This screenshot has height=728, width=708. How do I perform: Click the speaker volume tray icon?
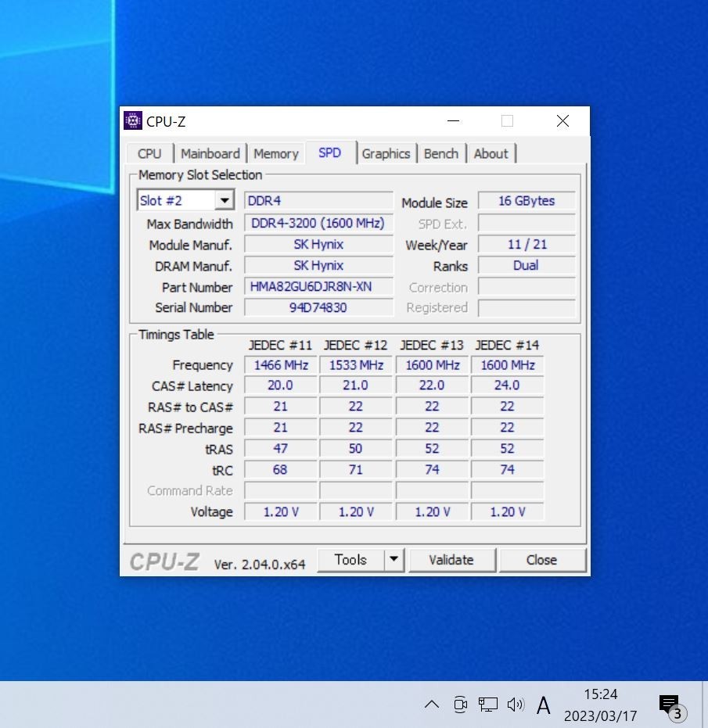pyautogui.click(x=516, y=705)
